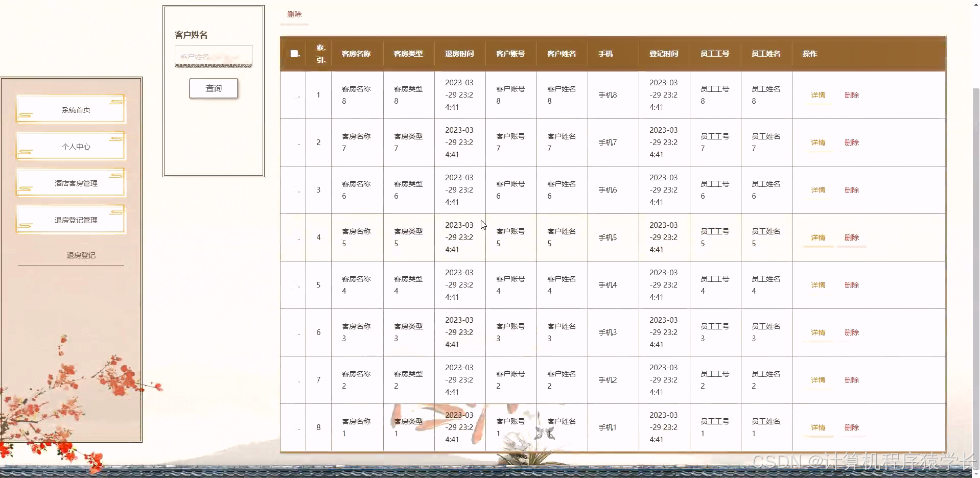Click the scrollbar up arrow at top right
The width and height of the screenshot is (980, 478).
(975, 4)
